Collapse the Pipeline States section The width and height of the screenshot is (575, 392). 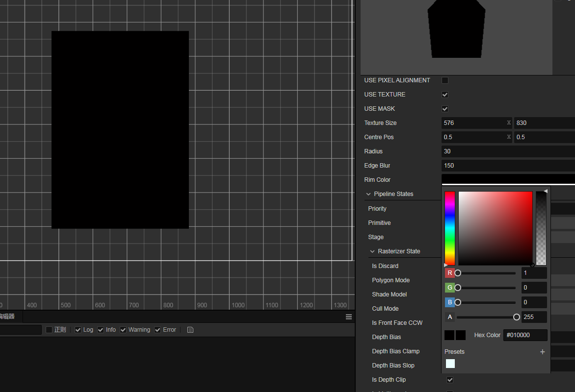368,194
